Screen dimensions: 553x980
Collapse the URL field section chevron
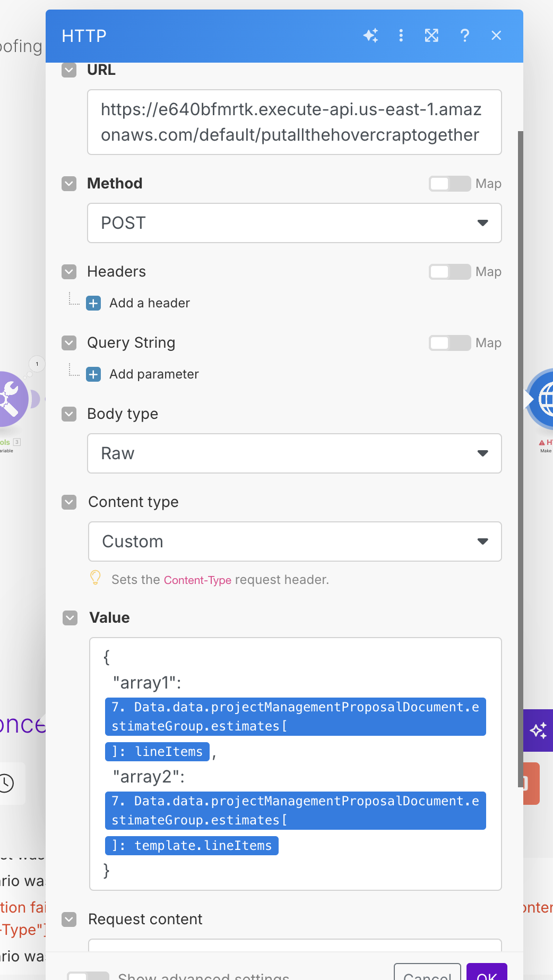[69, 70]
